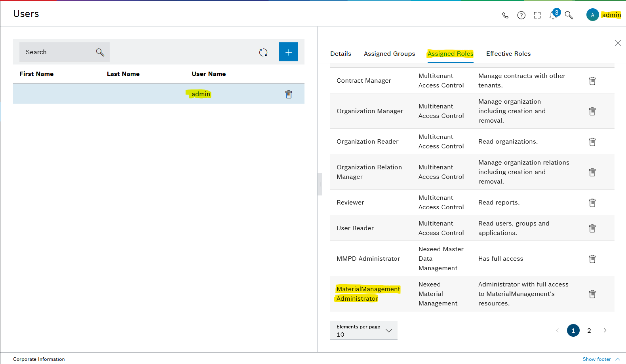
Task: Remove MaterialManagement Administrator role
Action: pyautogui.click(x=592, y=294)
